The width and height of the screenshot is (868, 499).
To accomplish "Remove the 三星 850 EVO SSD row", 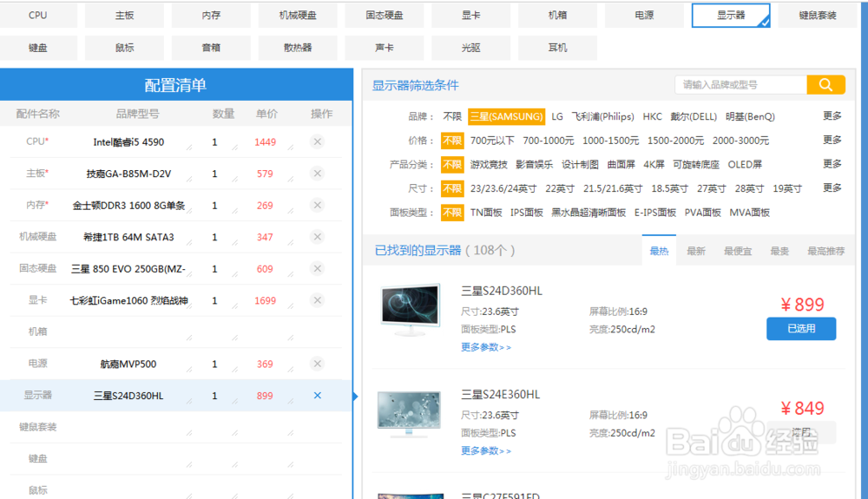I will [317, 268].
